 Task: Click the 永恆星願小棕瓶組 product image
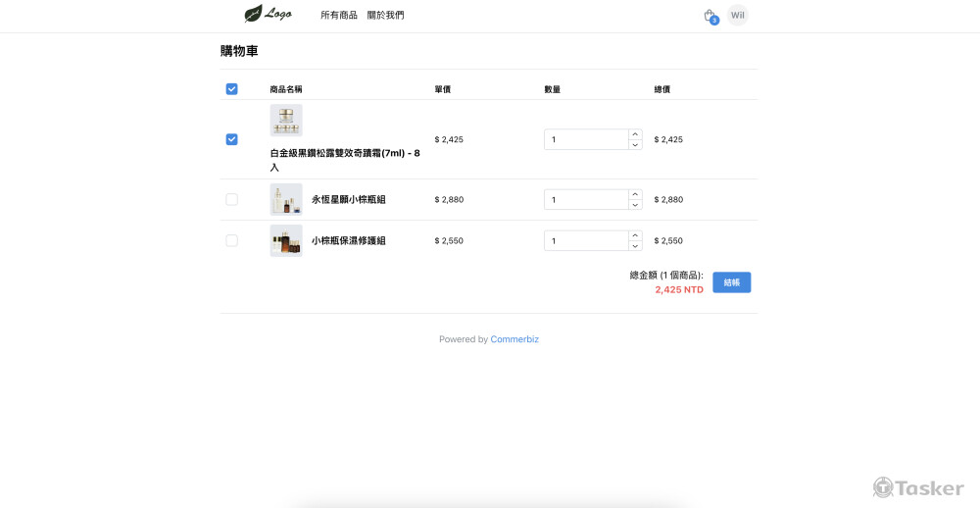point(286,199)
